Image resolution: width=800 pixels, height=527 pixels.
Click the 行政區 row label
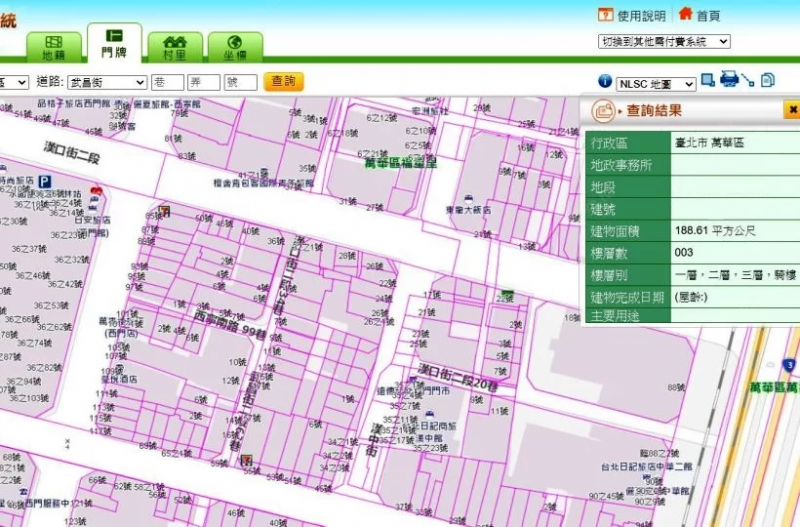pos(609,143)
